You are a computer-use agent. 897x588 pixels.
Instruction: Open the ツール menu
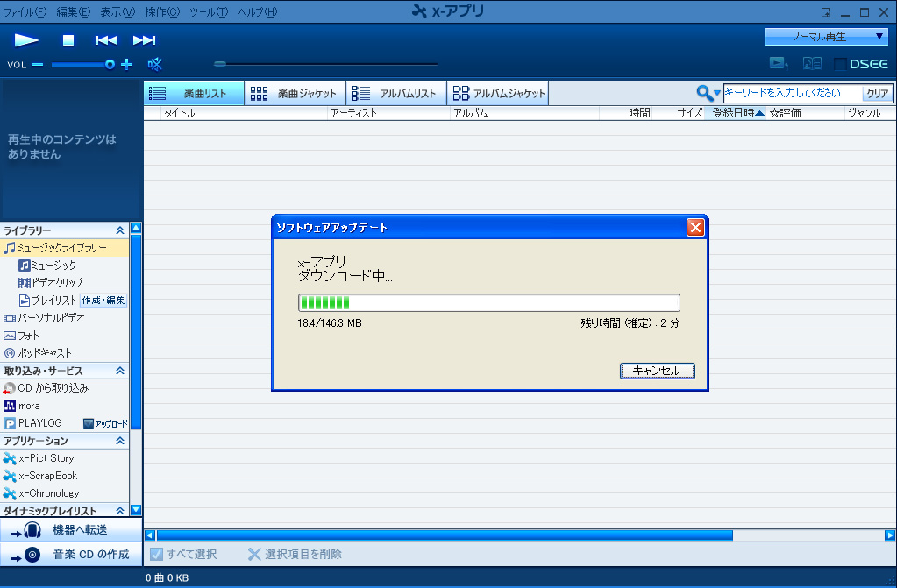pos(208,12)
